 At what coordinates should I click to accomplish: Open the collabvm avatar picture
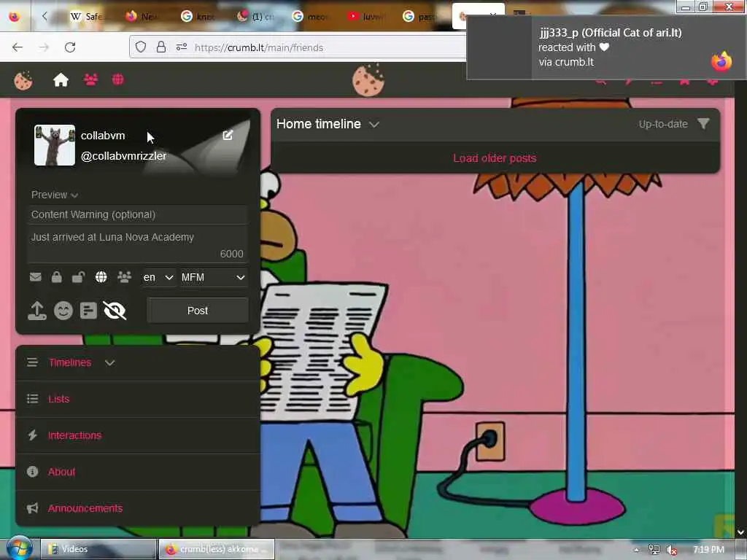pos(54,145)
